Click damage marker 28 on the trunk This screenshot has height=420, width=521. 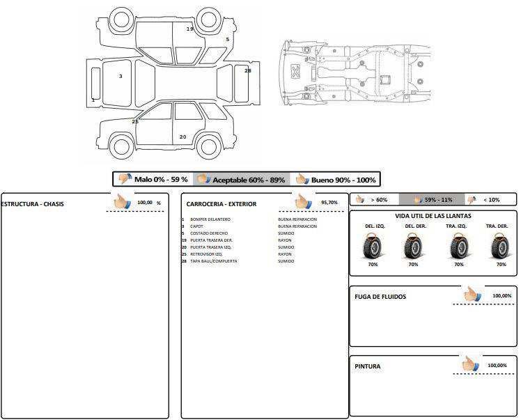[x=248, y=70]
